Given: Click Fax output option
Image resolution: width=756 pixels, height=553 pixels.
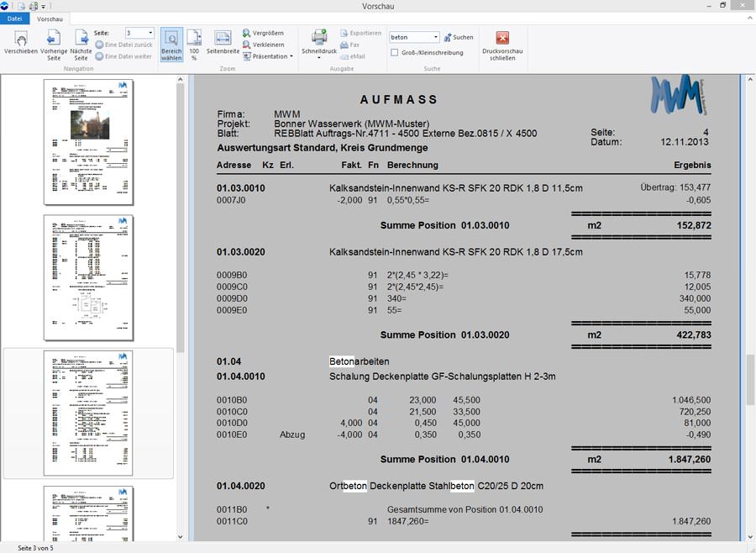Looking at the screenshot, I should [x=350, y=45].
